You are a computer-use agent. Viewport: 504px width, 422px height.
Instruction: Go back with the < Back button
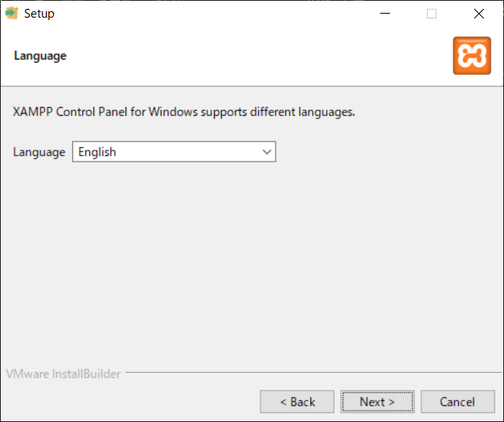pyautogui.click(x=297, y=401)
